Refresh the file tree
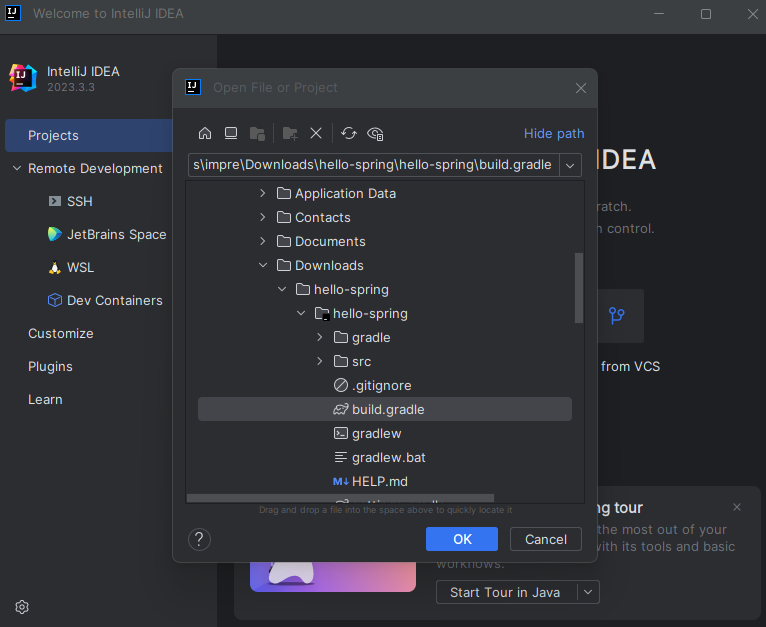The image size is (766, 627). (x=349, y=133)
